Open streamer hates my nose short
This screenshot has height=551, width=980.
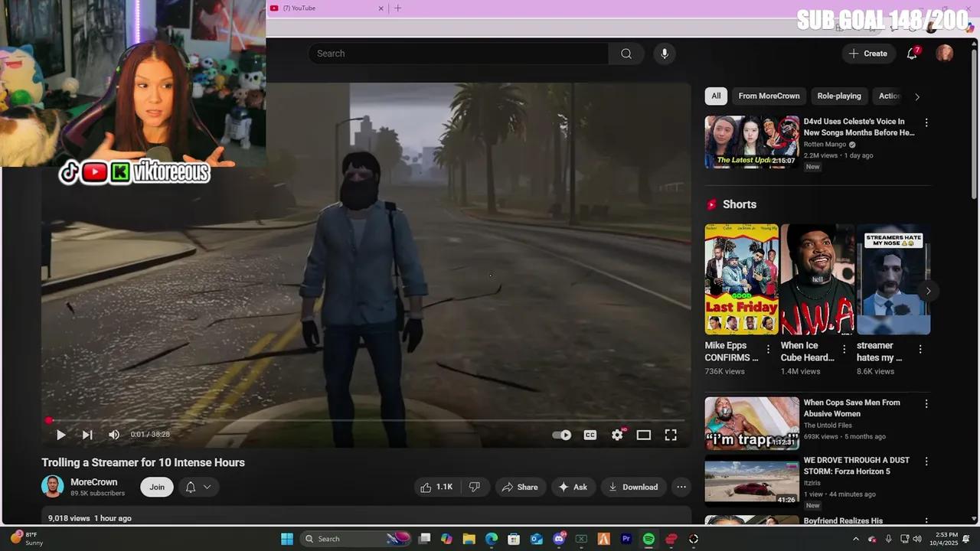[x=893, y=279]
